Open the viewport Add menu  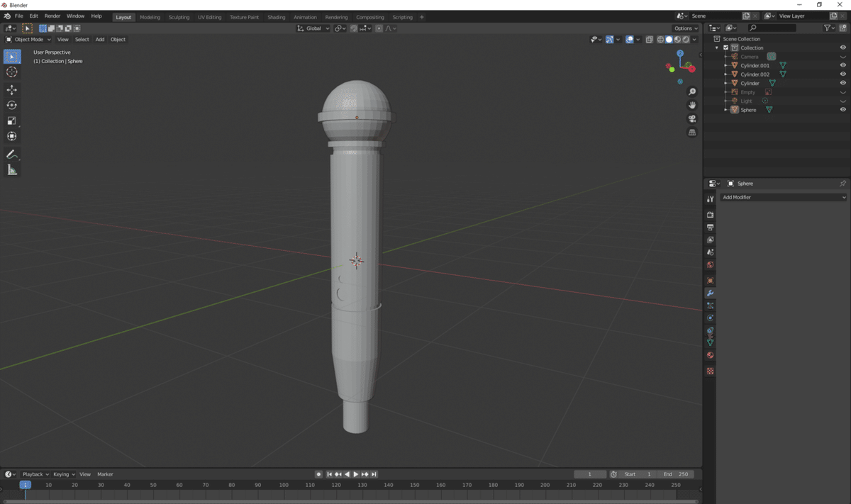pos(100,40)
